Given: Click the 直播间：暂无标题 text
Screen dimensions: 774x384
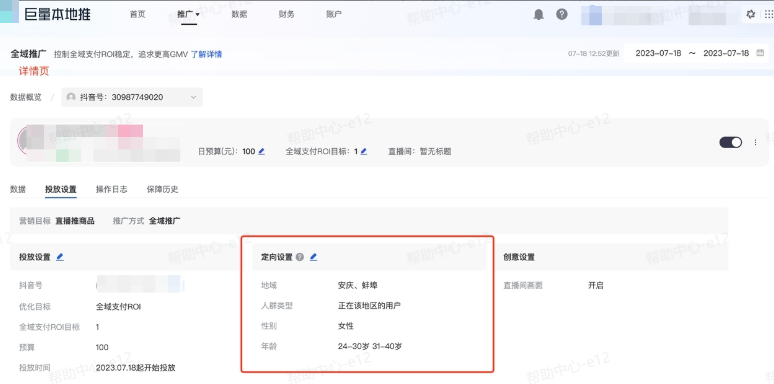Looking at the screenshot, I should pyautogui.click(x=420, y=152).
